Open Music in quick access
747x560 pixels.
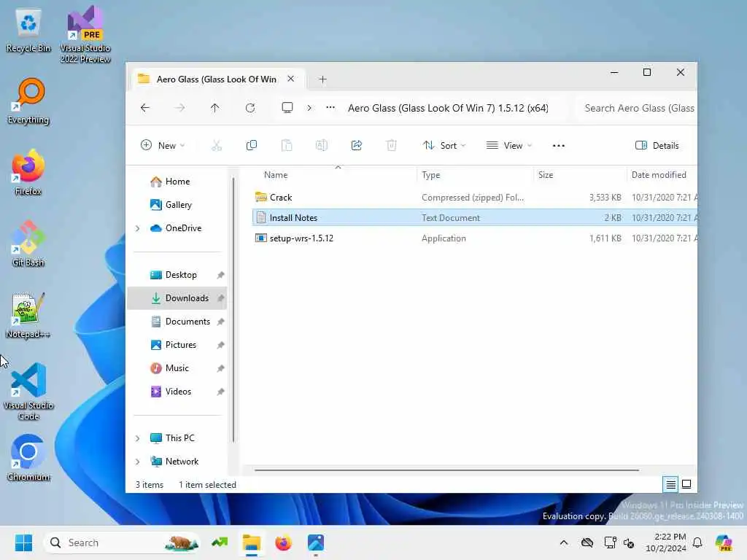(177, 368)
